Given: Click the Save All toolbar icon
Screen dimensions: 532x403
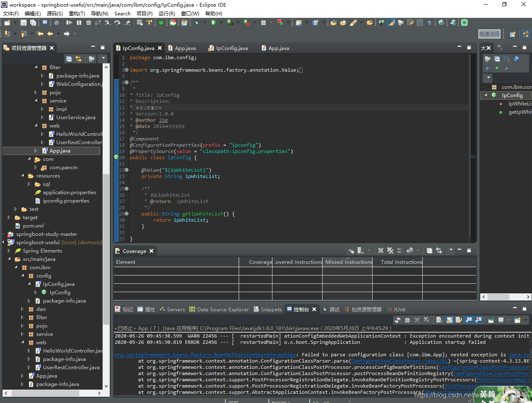Looking at the screenshot, I should pos(33,23).
